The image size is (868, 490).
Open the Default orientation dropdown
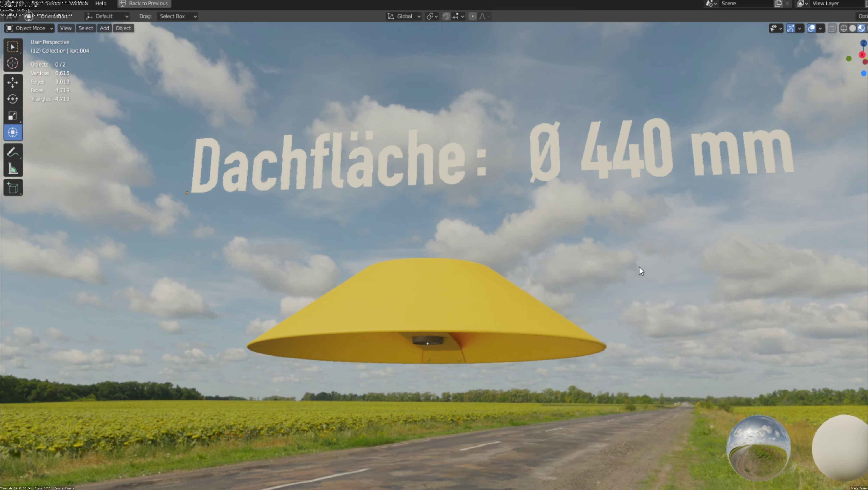pyautogui.click(x=107, y=16)
